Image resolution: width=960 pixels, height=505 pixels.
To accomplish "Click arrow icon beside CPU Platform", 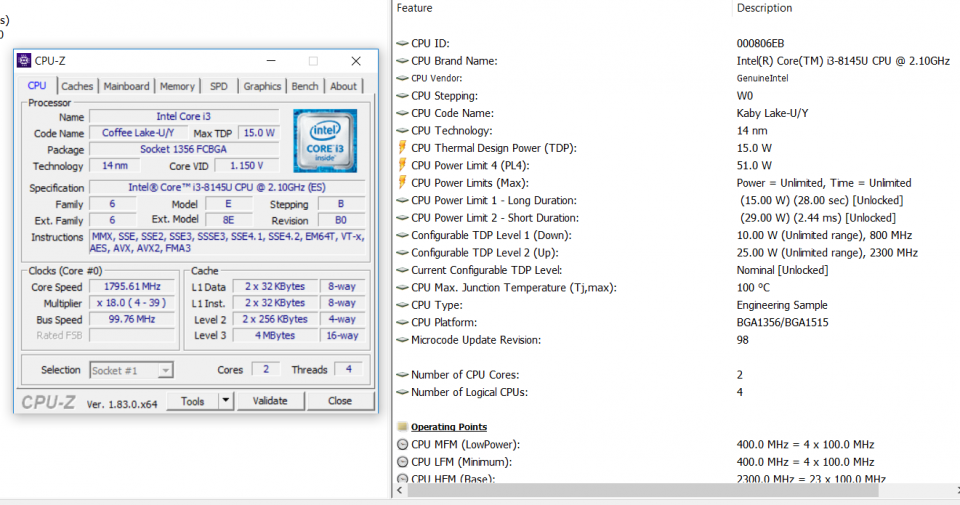I will [402, 322].
